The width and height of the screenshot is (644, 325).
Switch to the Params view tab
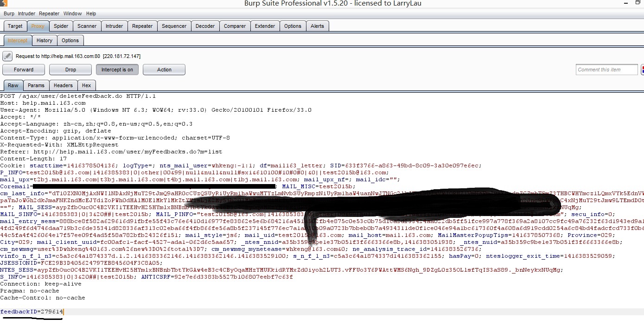coord(36,85)
